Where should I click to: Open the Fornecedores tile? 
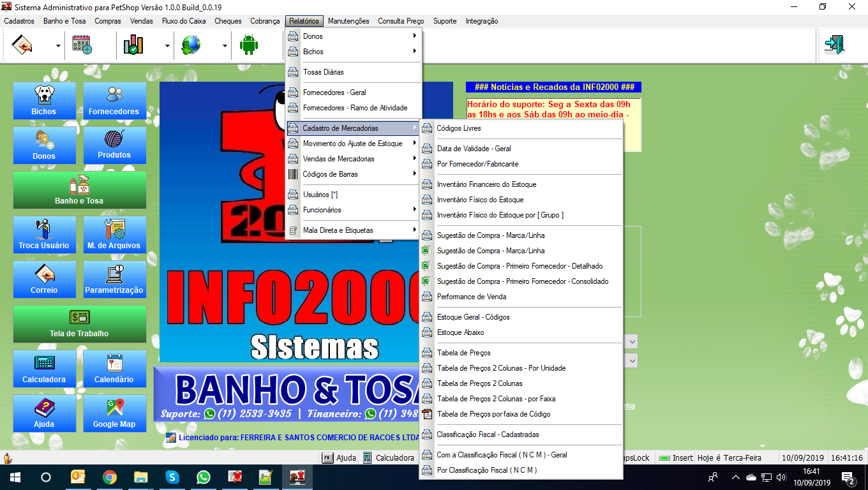(114, 101)
